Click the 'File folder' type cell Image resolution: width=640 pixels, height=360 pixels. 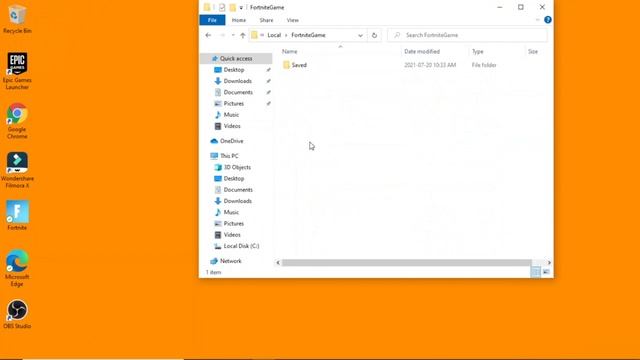[x=484, y=65]
